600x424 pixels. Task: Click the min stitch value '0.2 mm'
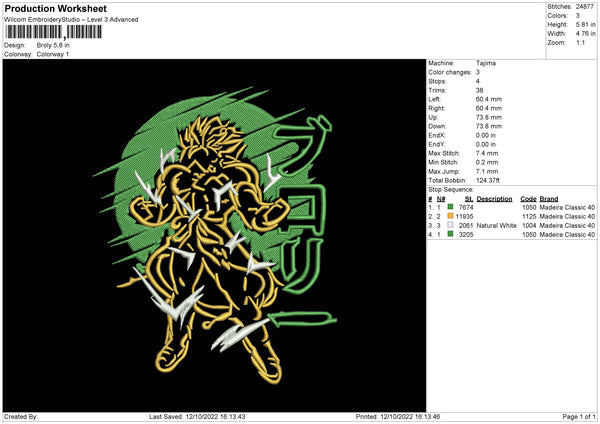pyautogui.click(x=487, y=162)
